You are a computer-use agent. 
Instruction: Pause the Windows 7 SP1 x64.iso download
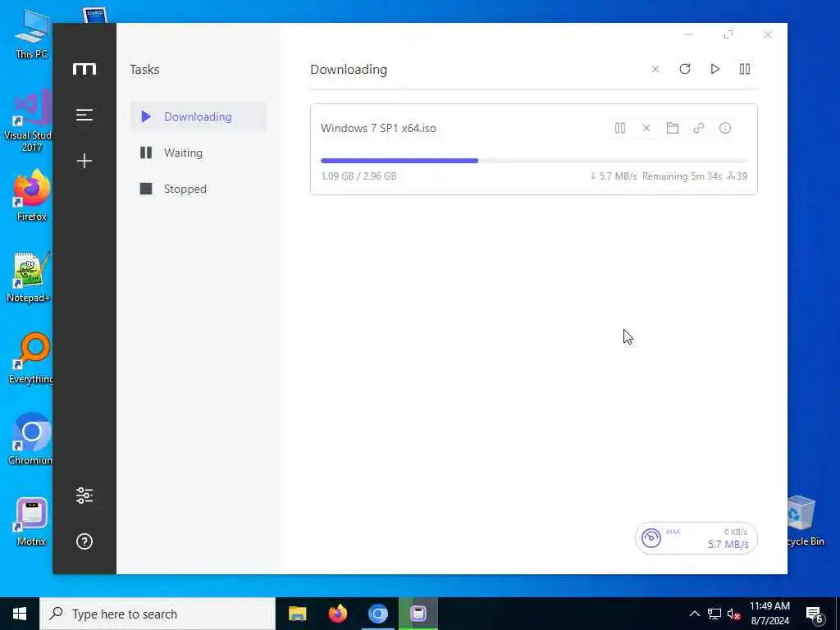pyautogui.click(x=620, y=128)
